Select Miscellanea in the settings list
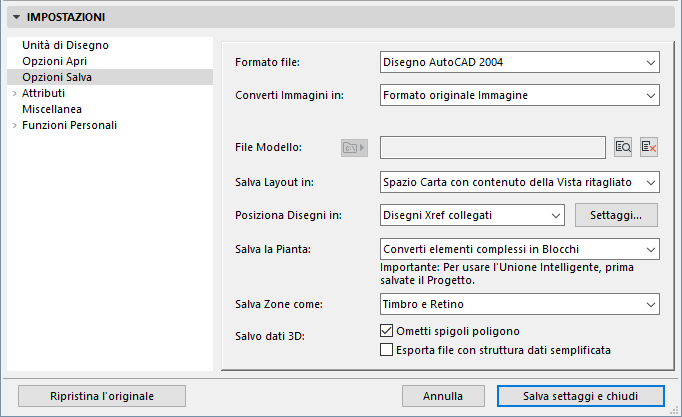This screenshot has height=417, width=682. pyautogui.click(x=52, y=109)
